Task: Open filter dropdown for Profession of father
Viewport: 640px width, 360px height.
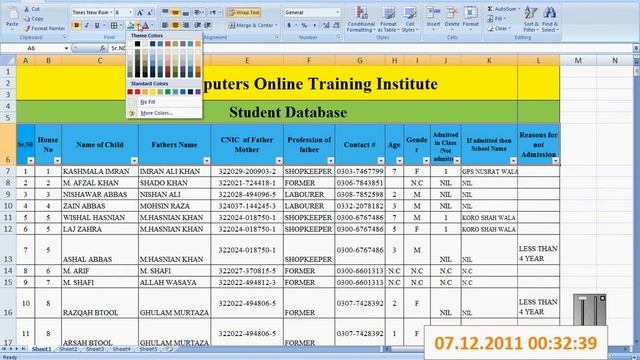Action: (x=331, y=161)
